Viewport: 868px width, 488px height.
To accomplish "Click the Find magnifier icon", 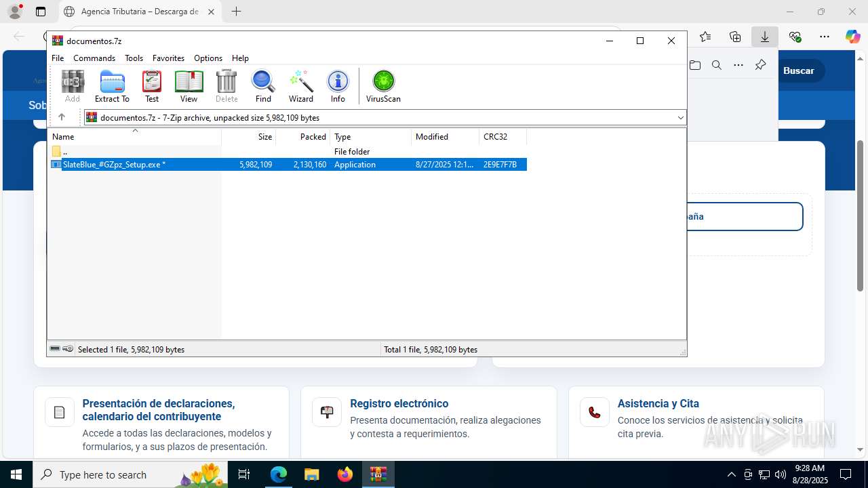I will (263, 87).
